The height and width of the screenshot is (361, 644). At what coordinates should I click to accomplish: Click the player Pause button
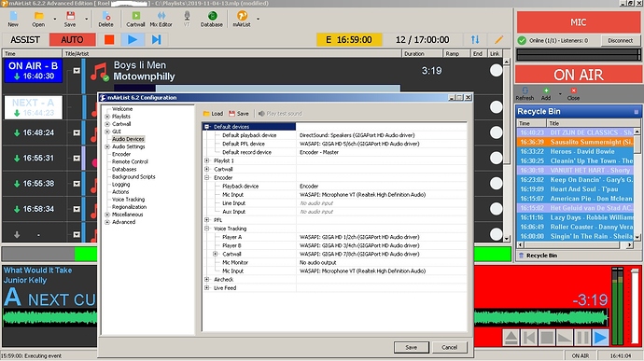point(582,338)
